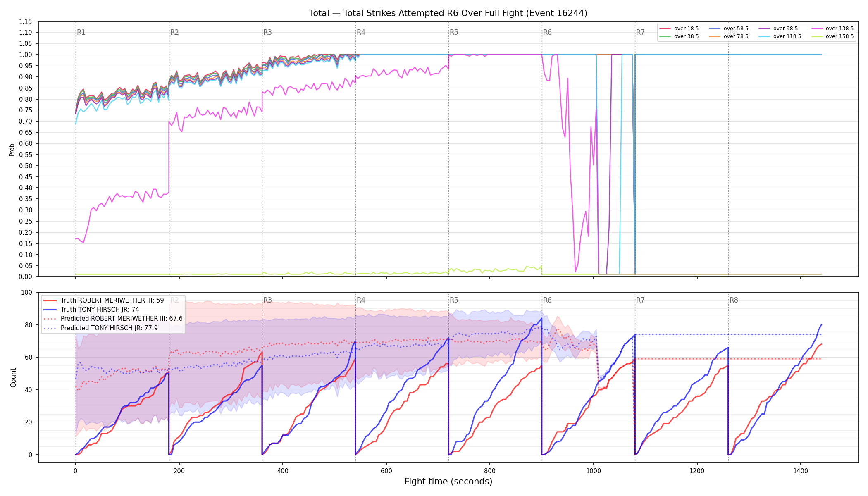Click the 0.00 tick on Prob axis

[25, 277]
